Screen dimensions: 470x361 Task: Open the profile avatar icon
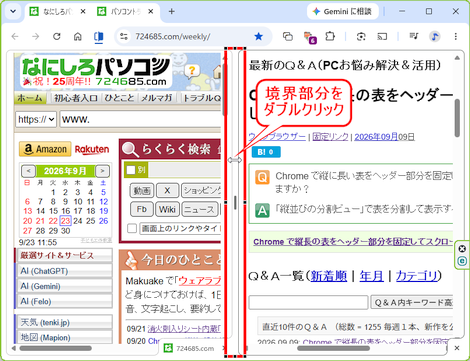pyautogui.click(x=435, y=36)
